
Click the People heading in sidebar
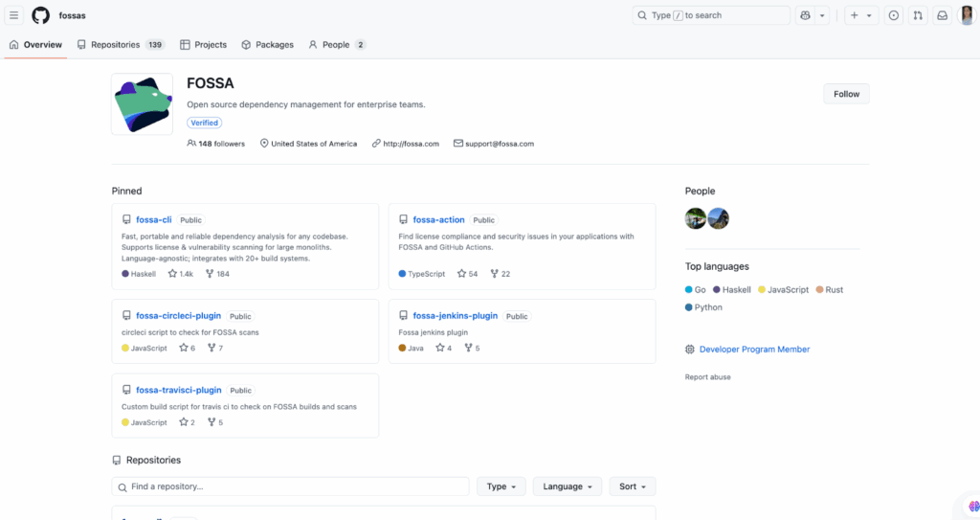point(700,191)
